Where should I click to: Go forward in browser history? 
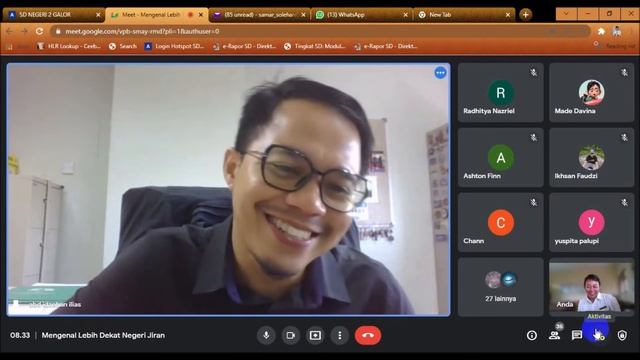coord(24,31)
